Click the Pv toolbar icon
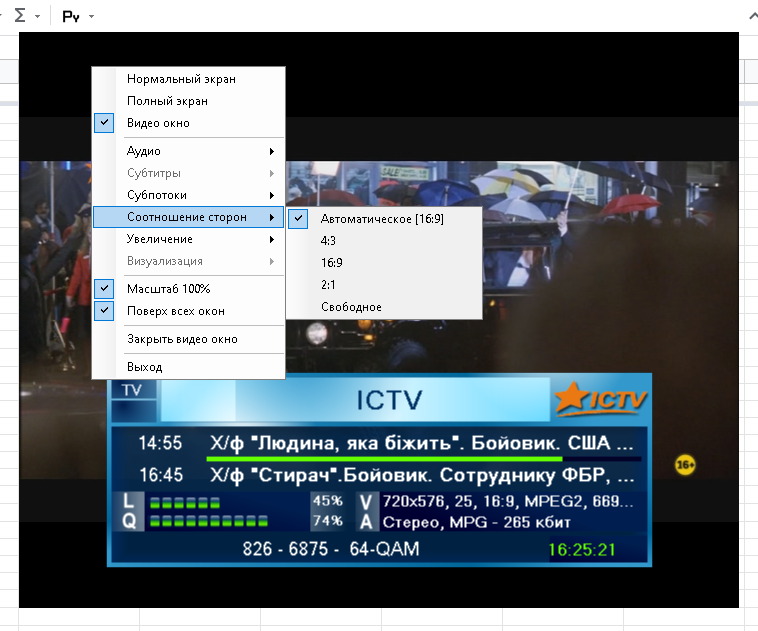 click(71, 17)
